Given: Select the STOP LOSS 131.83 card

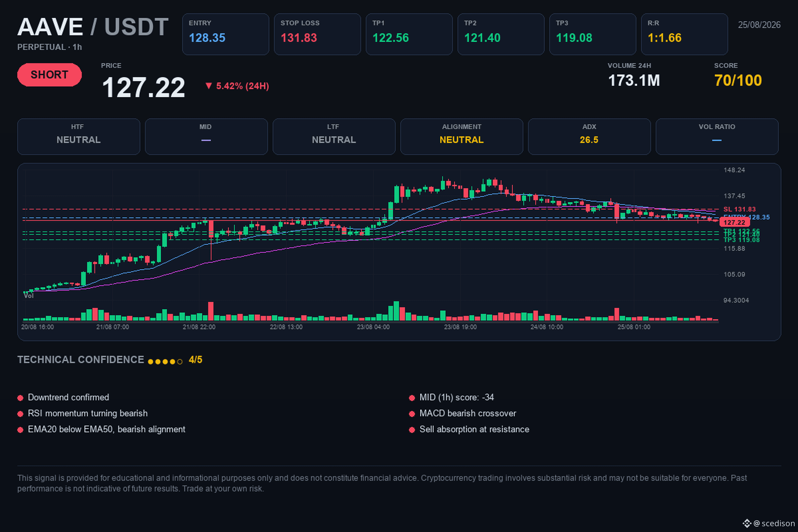Looking at the screenshot, I should pos(317,34).
